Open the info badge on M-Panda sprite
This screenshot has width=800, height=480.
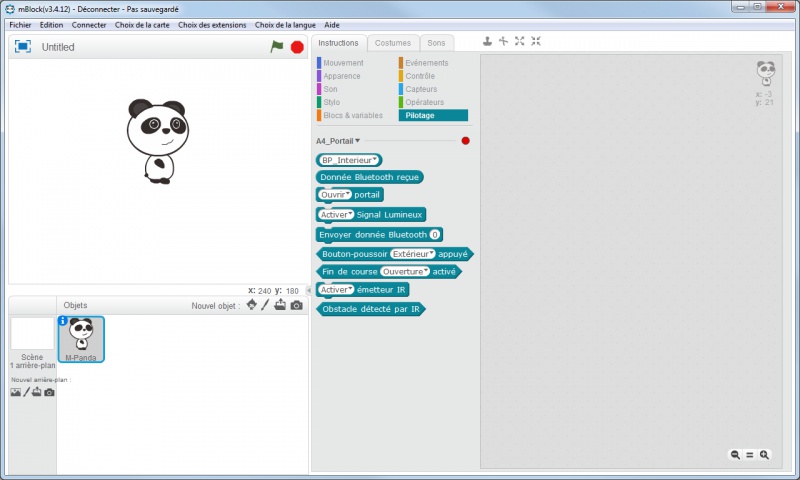pos(63,321)
